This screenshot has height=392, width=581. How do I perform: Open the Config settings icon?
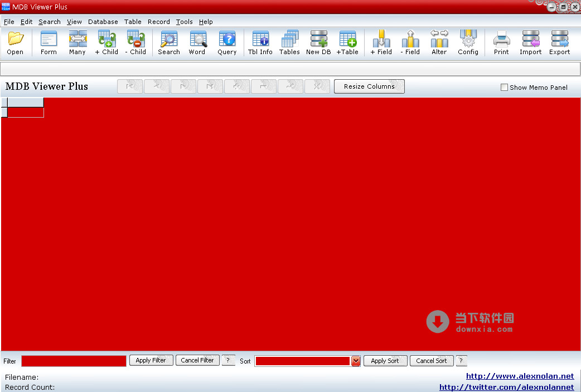468,43
